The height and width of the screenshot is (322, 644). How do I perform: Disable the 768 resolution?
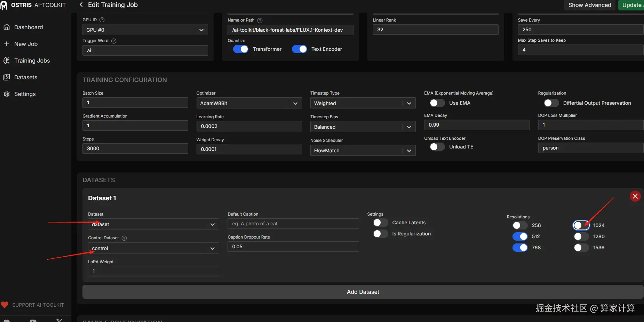point(520,248)
